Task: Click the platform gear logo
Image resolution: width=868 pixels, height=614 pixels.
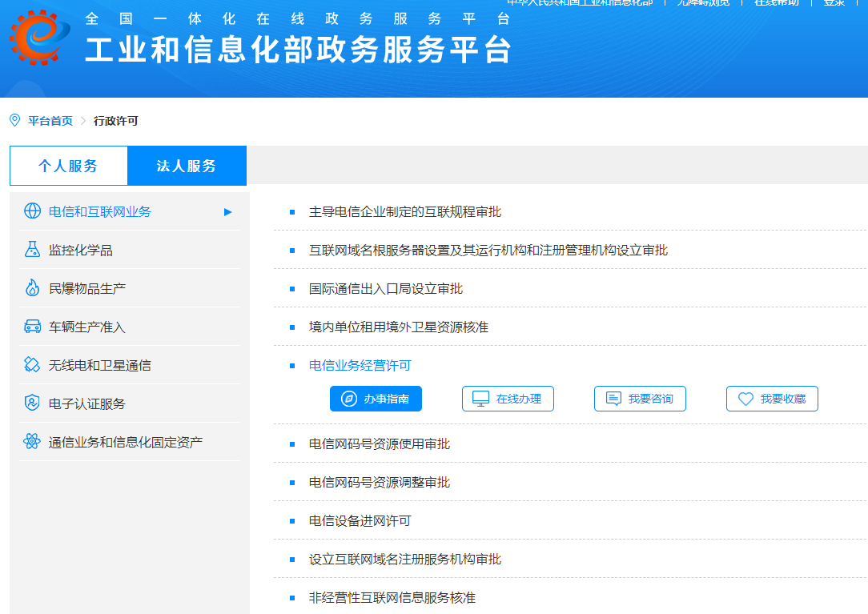Action: [x=39, y=37]
